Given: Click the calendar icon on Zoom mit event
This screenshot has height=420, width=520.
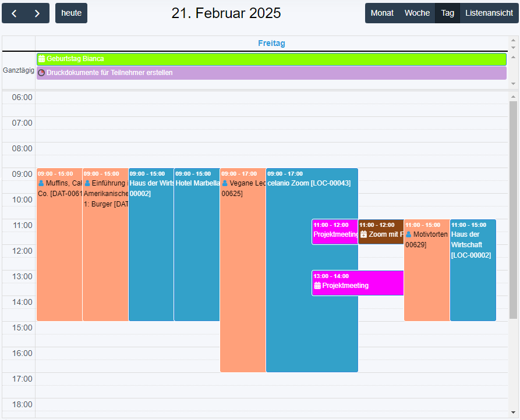Looking at the screenshot, I should coord(363,234).
